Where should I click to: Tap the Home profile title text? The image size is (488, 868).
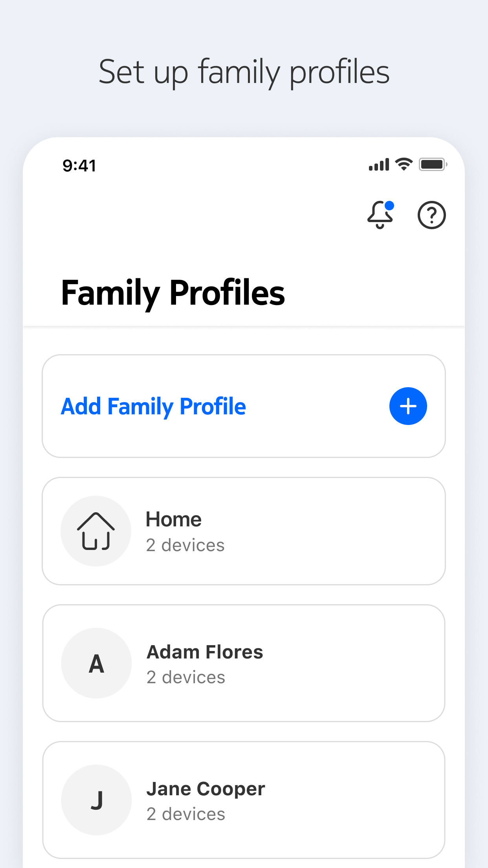[174, 519]
